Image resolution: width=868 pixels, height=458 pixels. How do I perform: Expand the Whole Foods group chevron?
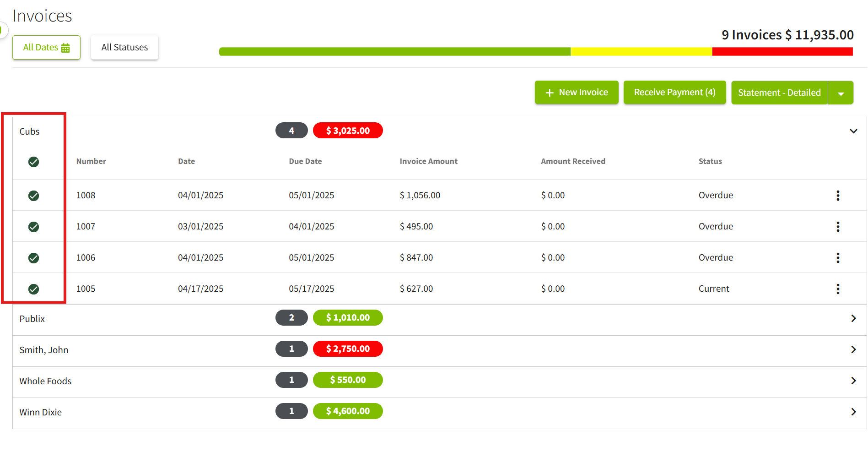point(853,381)
